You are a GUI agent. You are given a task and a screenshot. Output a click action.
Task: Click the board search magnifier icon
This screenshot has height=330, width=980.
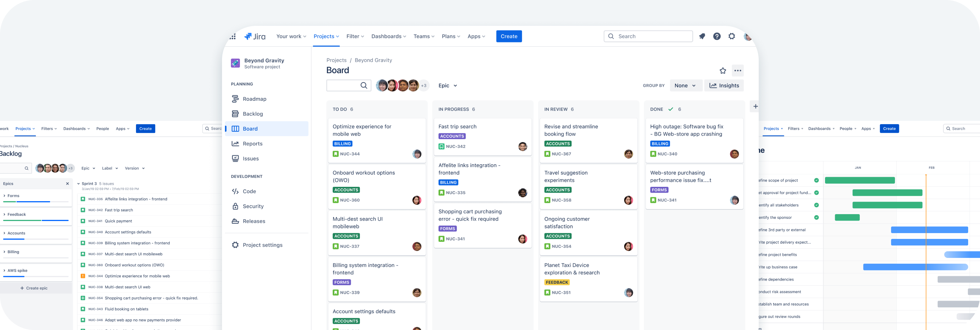pos(364,85)
